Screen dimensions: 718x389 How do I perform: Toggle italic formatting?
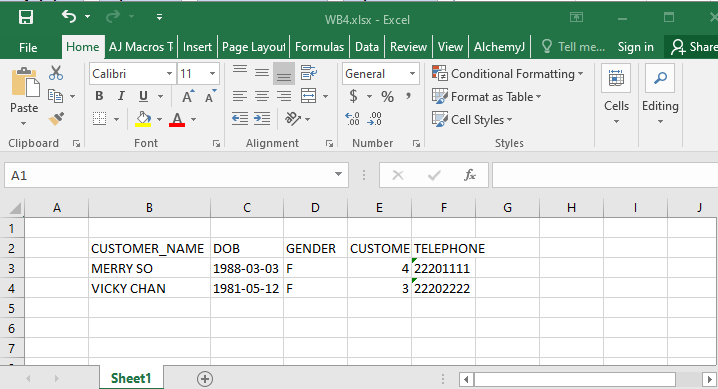click(x=121, y=97)
